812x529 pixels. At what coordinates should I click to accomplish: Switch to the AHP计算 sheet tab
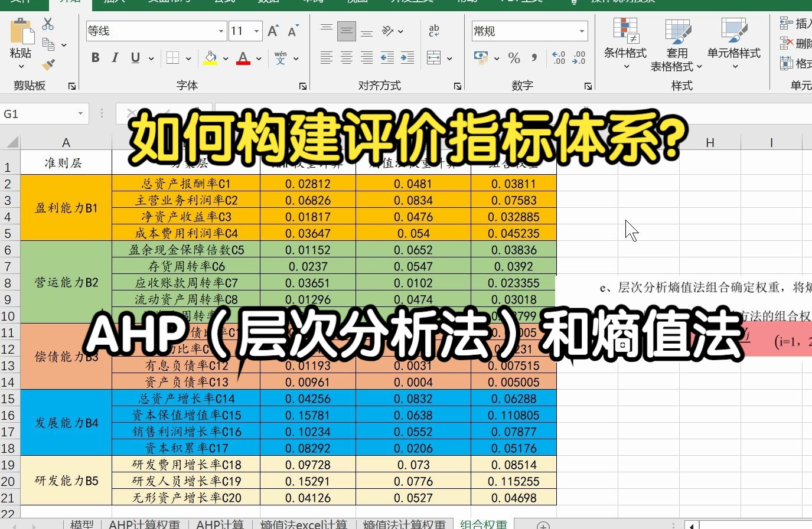(220, 524)
